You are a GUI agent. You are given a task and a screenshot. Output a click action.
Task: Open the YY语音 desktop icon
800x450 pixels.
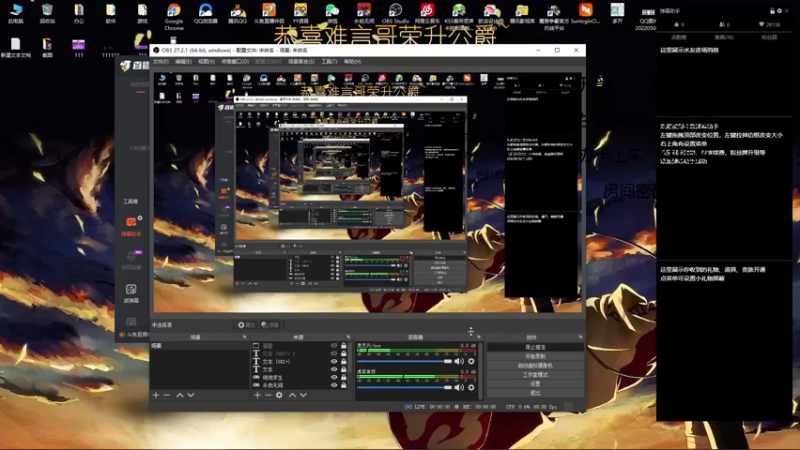pos(301,13)
